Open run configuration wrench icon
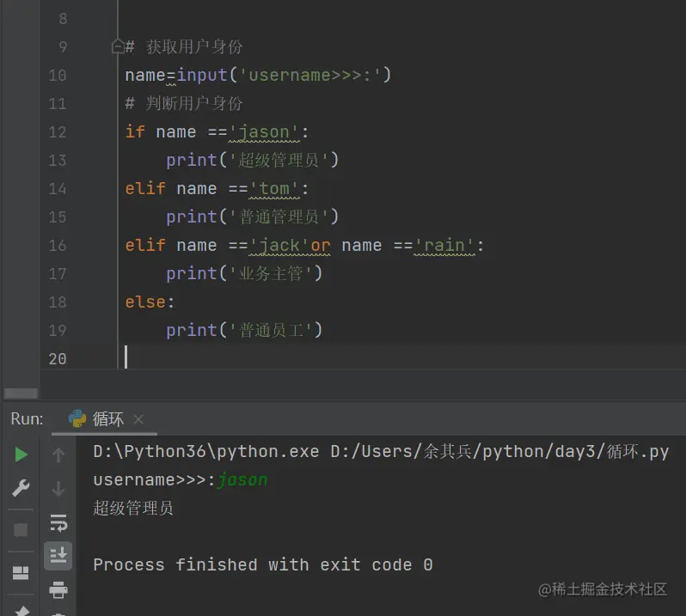This screenshot has height=616, width=686. 21,488
